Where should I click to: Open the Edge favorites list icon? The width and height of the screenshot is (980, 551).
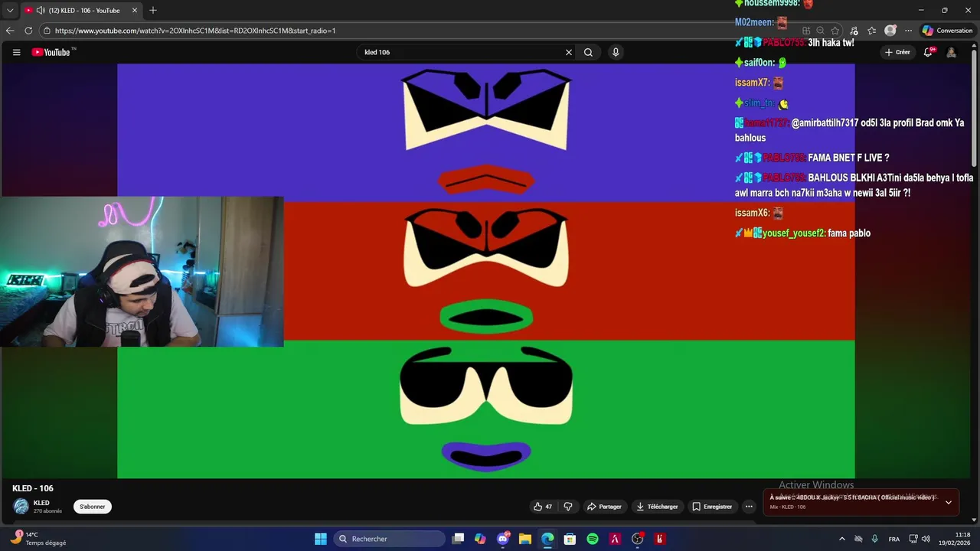[x=872, y=31]
